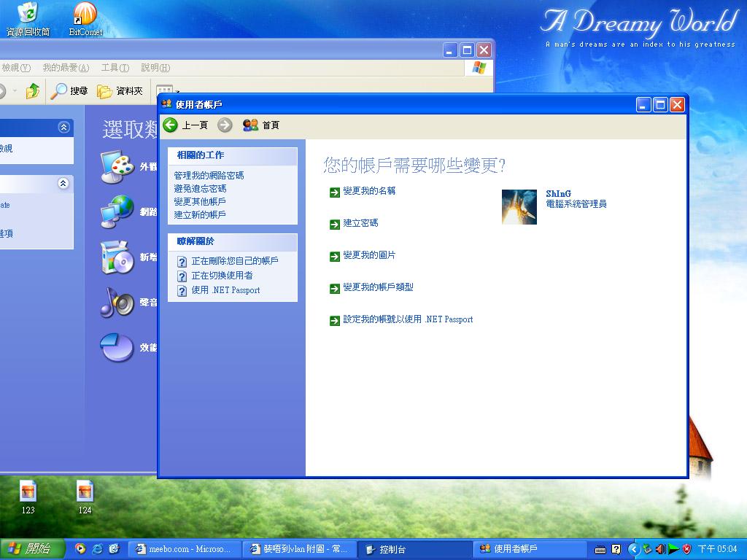Click the ShInG account shuttle picture
Screen dimensions: 747x560
[x=519, y=206]
